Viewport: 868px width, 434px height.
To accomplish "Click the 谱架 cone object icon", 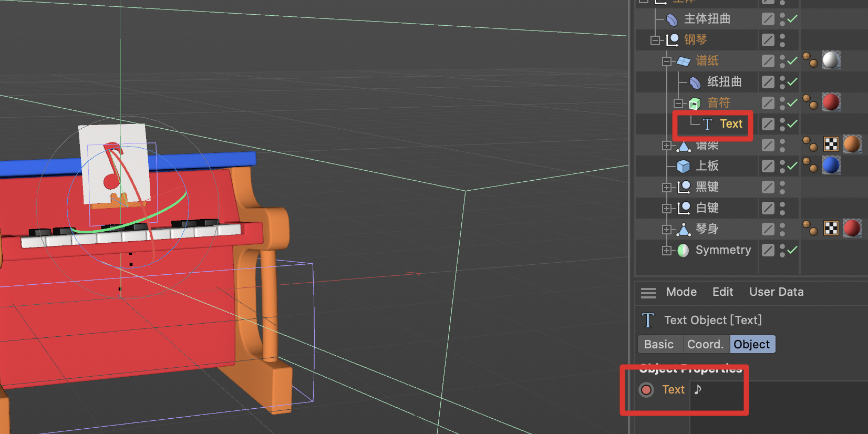I will (683, 146).
